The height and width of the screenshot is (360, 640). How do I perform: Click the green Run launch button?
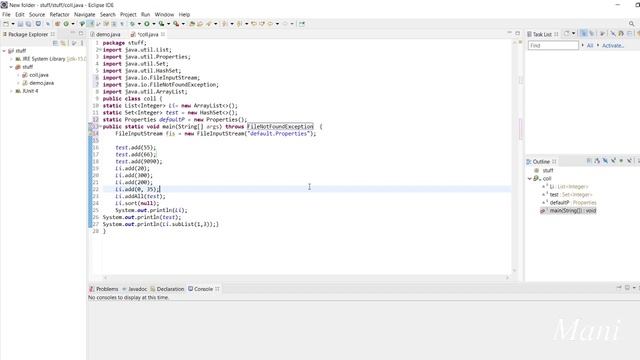point(147,24)
